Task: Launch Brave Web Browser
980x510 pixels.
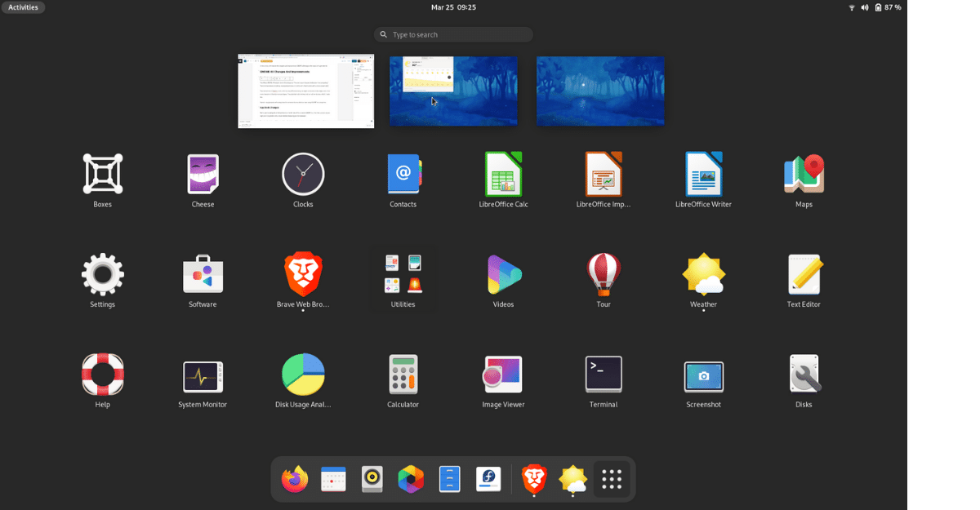Action: click(x=302, y=273)
